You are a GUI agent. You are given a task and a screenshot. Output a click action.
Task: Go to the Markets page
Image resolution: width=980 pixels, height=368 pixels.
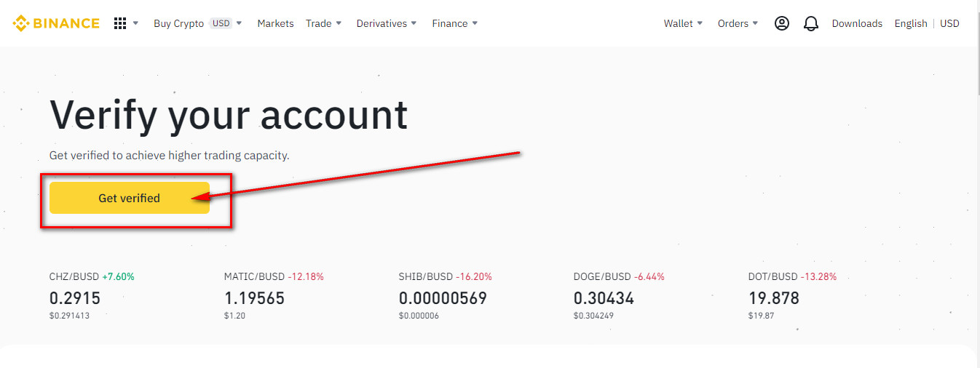tap(275, 23)
